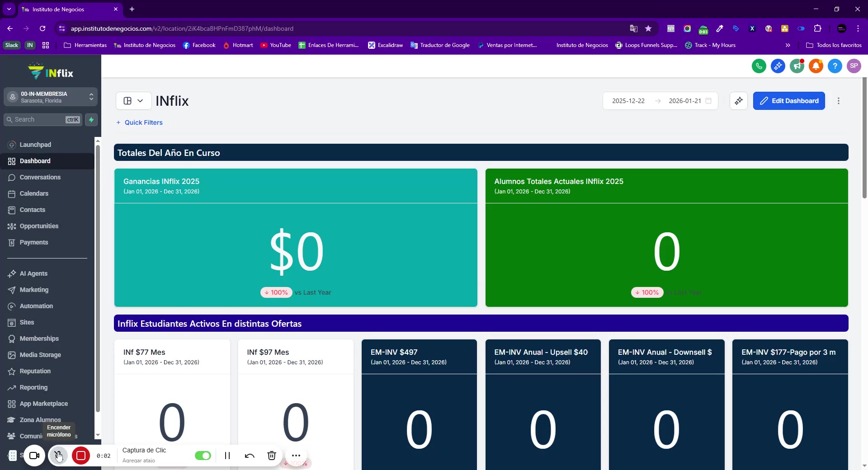Toggle the recorder camera button
The image size is (868, 470).
[x=34, y=456]
